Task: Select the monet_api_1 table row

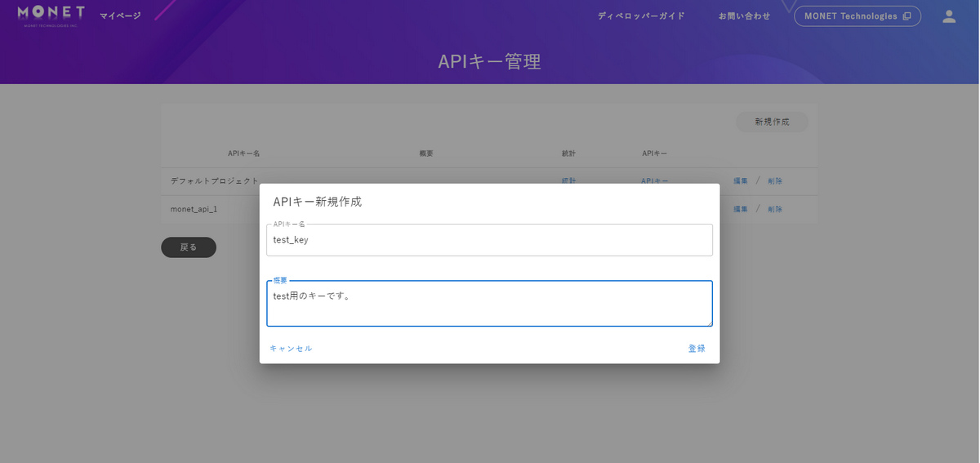Action: (489, 209)
